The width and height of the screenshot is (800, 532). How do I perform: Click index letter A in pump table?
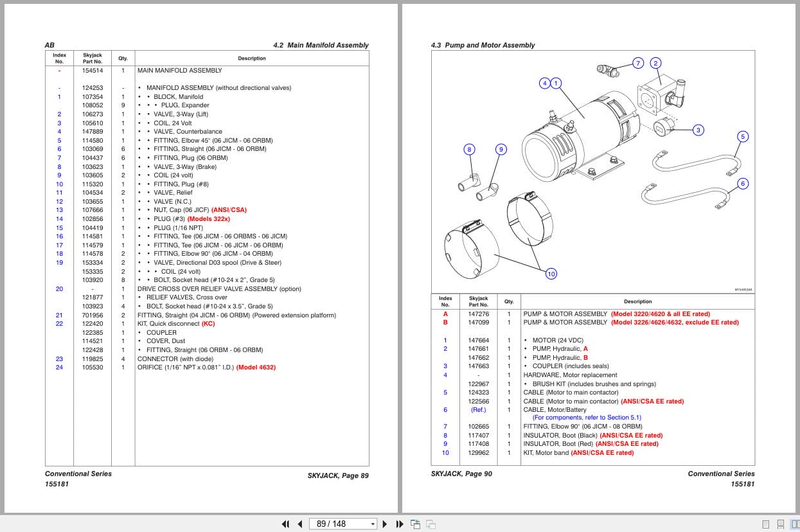[x=445, y=314]
